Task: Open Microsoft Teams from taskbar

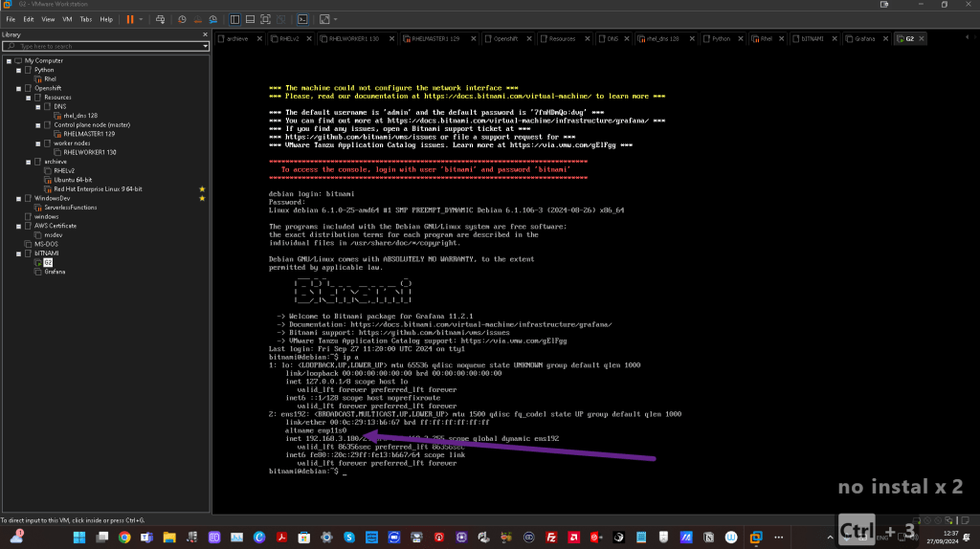Action: tap(146, 538)
